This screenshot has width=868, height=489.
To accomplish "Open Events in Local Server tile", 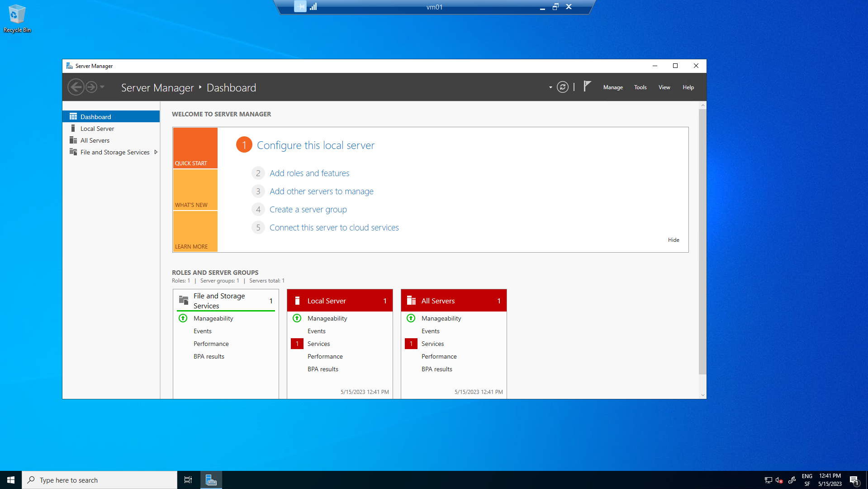I will pos(317,331).
